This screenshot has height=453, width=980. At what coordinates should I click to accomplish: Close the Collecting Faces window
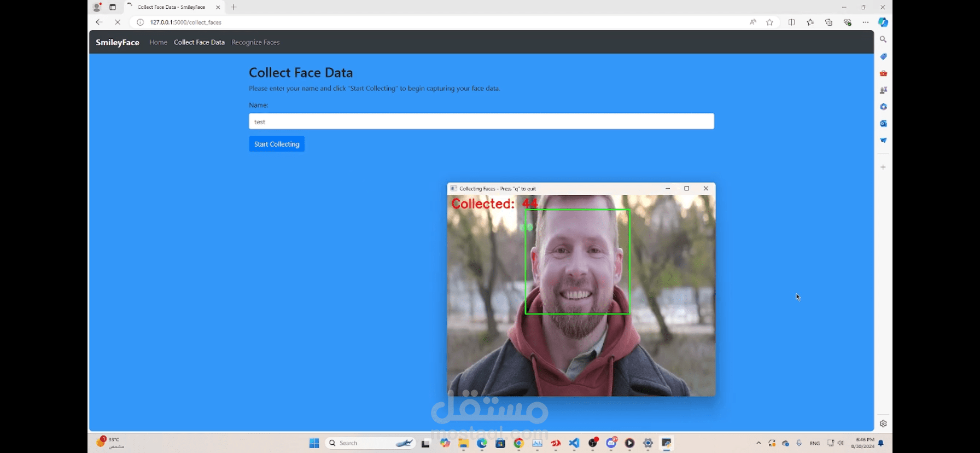tap(706, 188)
